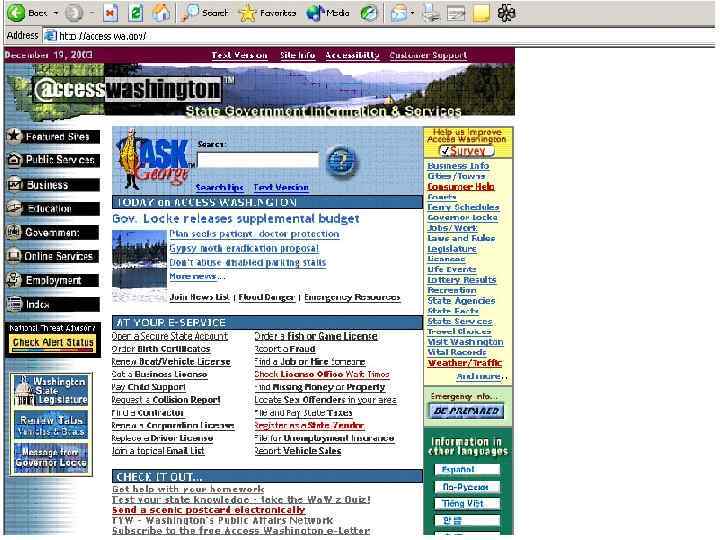
Task: Click the History icon in toolbar
Action: 368,13
